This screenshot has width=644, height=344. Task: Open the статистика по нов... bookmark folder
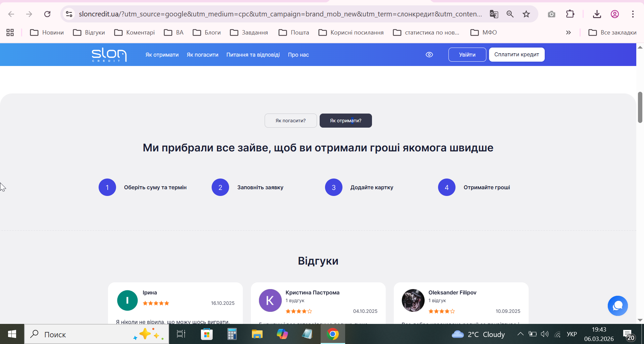[x=426, y=32]
